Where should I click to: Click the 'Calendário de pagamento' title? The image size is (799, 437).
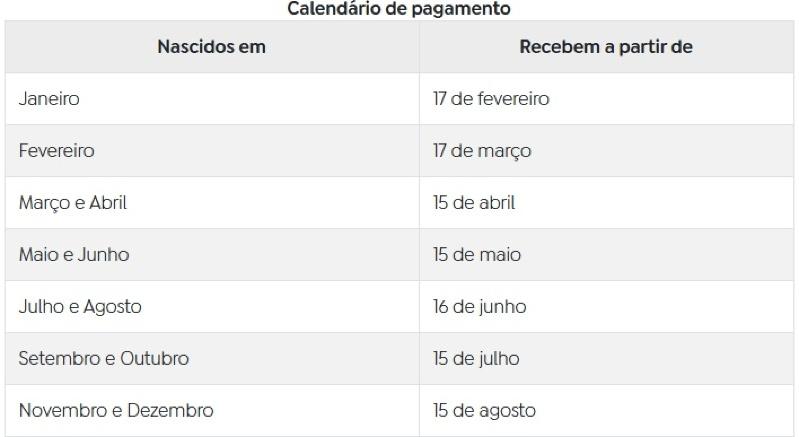point(398,9)
